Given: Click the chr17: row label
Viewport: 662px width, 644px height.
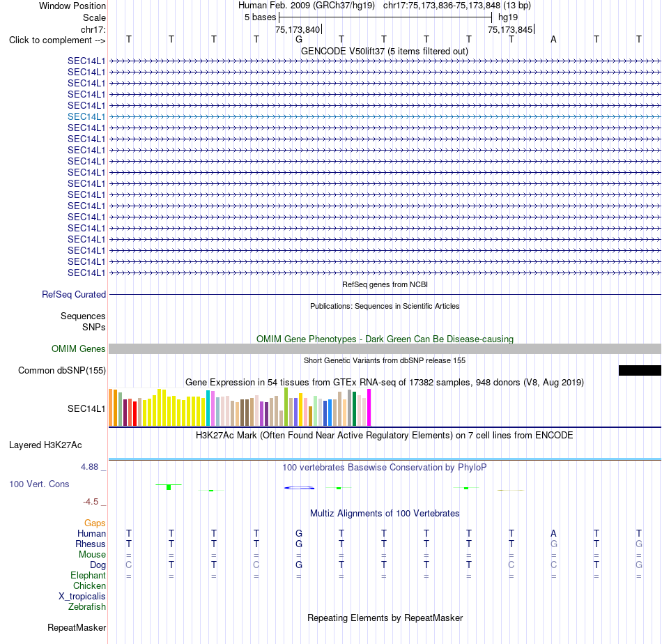Looking at the screenshot, I should pos(93,29).
